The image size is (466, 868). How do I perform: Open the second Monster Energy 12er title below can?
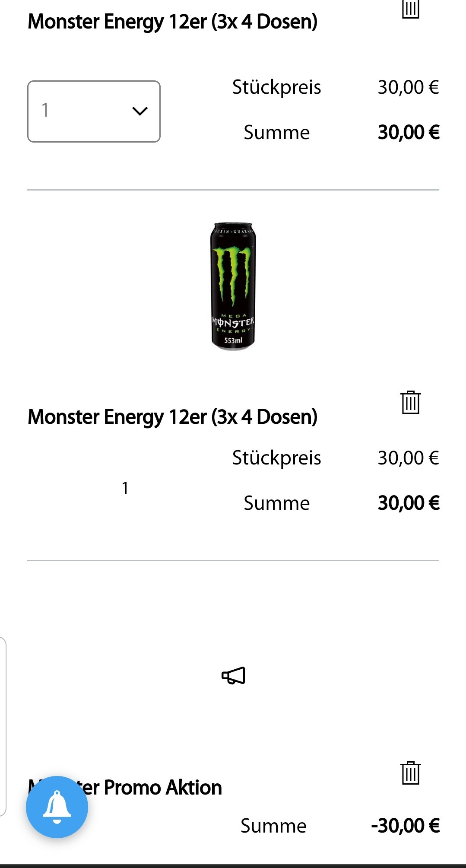click(172, 417)
